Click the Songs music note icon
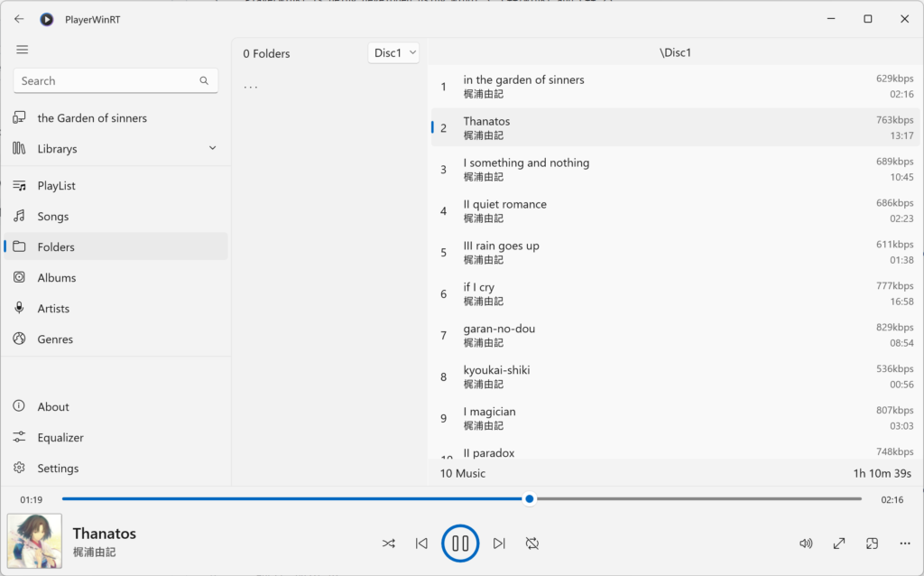924x576 pixels. [x=20, y=216]
